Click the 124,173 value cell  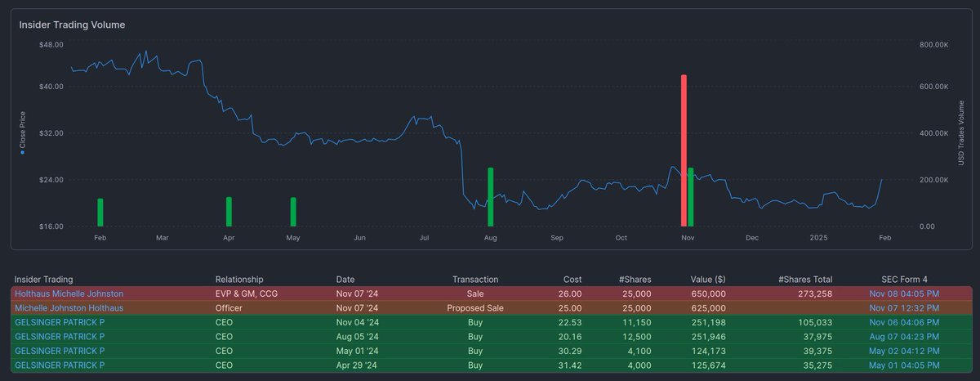pos(709,352)
